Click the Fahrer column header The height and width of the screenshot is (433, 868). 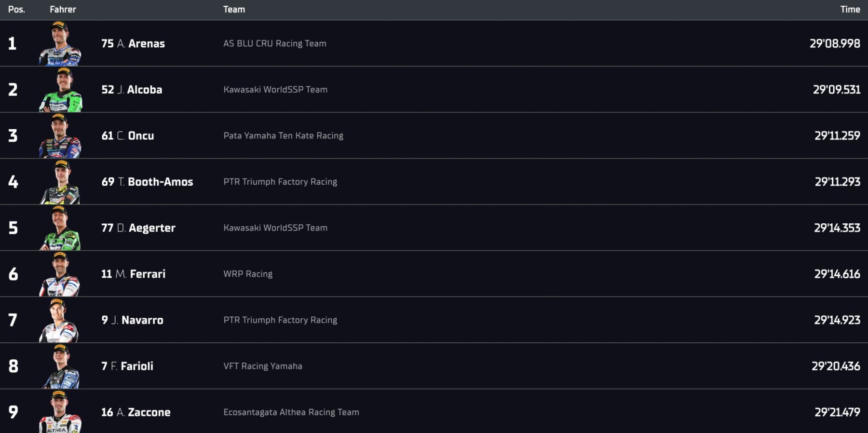63,10
